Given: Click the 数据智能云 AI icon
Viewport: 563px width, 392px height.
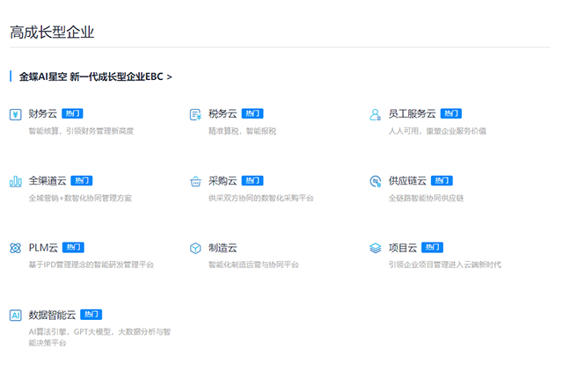Looking at the screenshot, I should [16, 315].
